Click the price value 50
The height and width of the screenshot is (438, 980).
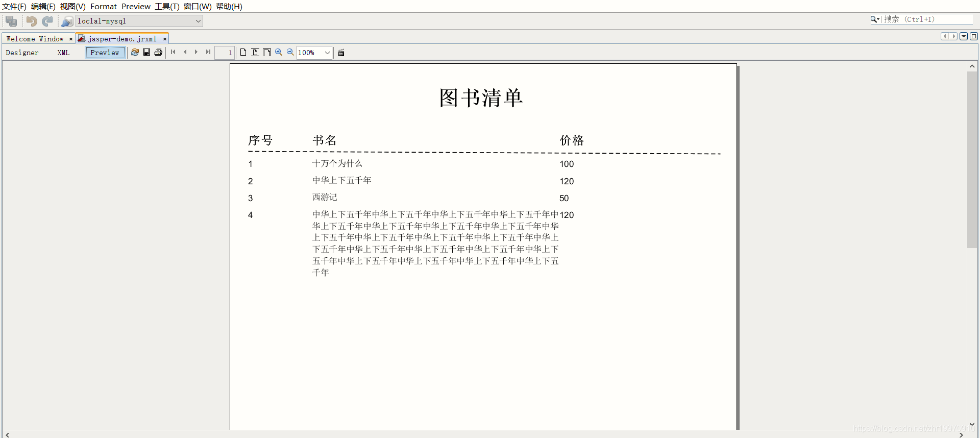564,198
